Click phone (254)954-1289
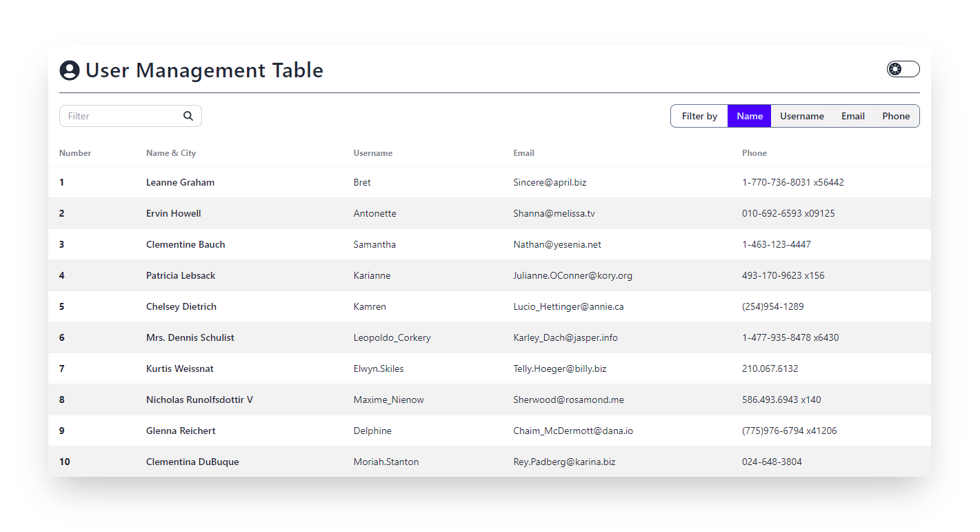Image resolution: width=980 pixels, height=532 pixels. click(x=773, y=306)
